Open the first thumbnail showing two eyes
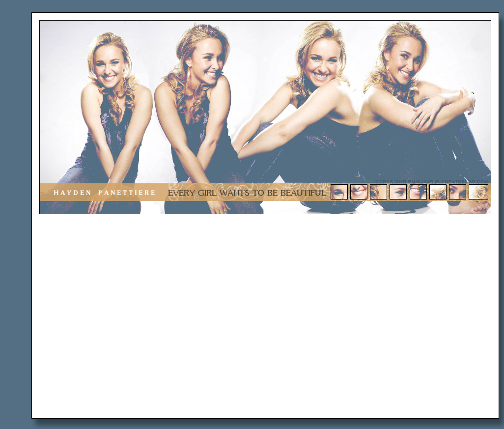The width and height of the screenshot is (504, 429). 339,192
